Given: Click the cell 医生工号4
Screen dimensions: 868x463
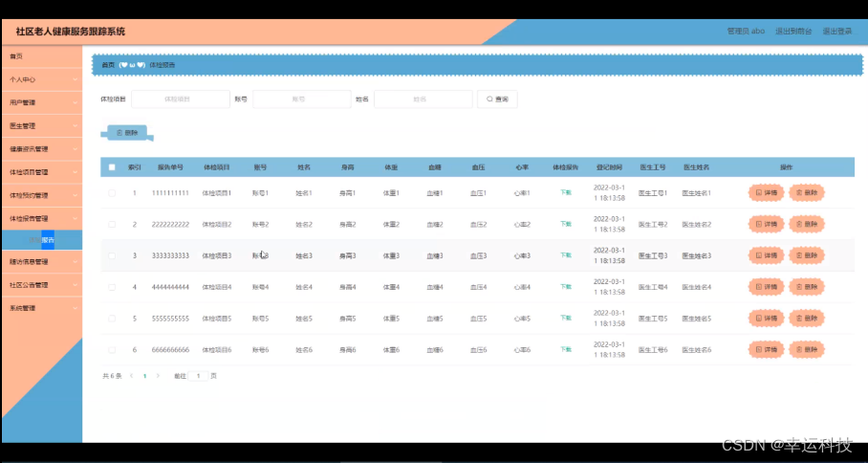Looking at the screenshot, I should click(x=653, y=287).
